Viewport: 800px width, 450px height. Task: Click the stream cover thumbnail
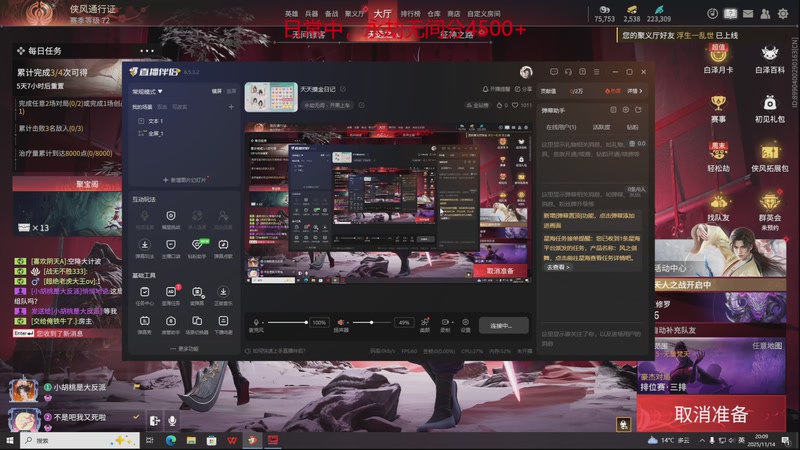pyautogui.click(x=271, y=97)
